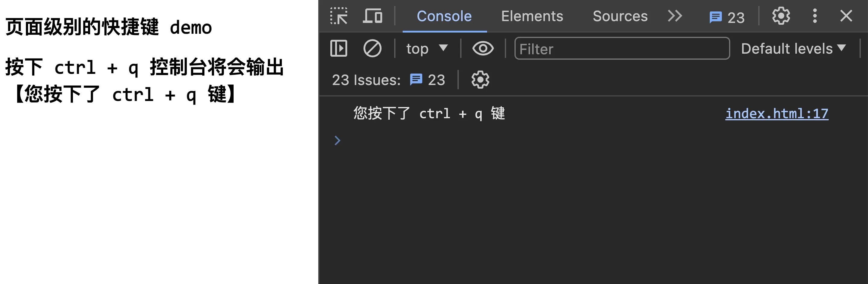Open console settings gear in the issues bar
868x284 pixels.
pos(480,80)
